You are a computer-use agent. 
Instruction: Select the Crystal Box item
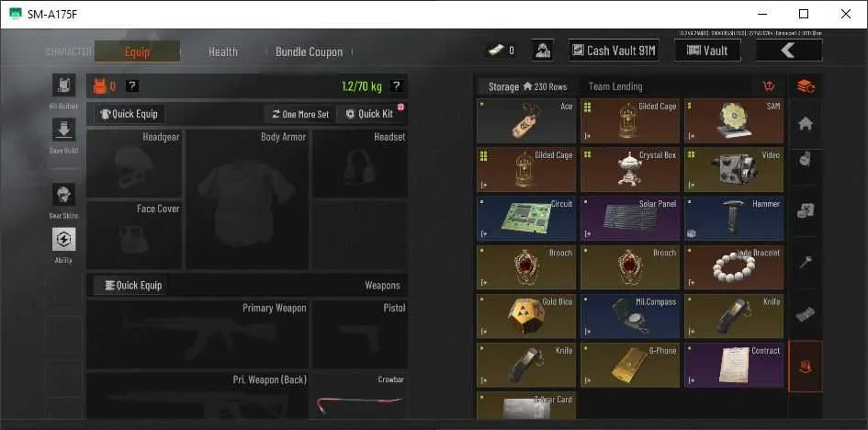[x=630, y=170]
